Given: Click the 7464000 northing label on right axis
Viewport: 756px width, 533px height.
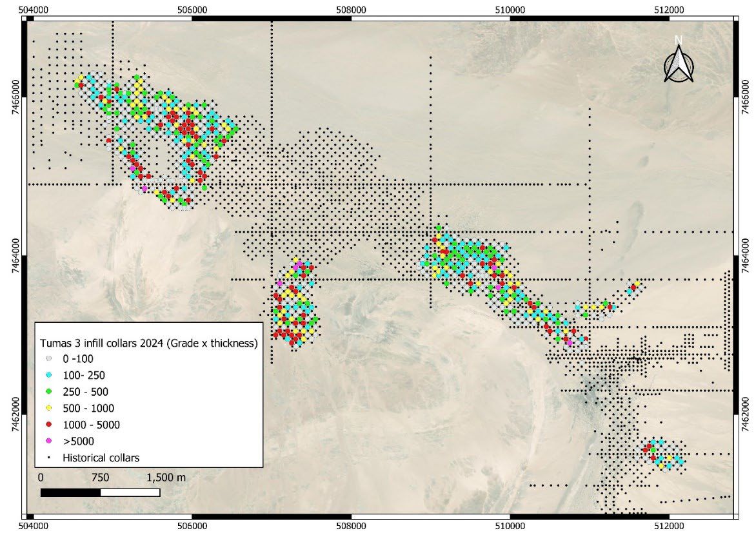Looking at the screenshot, I should coord(746,256).
